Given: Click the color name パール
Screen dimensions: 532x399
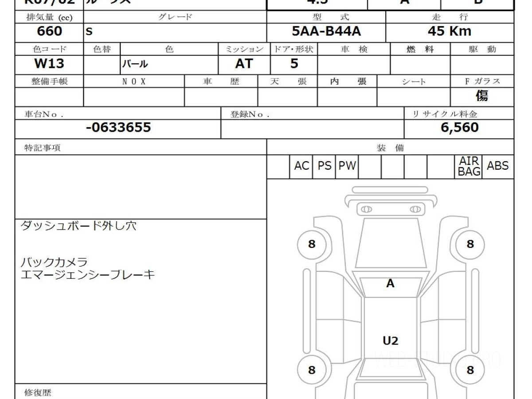Looking at the screenshot, I should [135, 65].
